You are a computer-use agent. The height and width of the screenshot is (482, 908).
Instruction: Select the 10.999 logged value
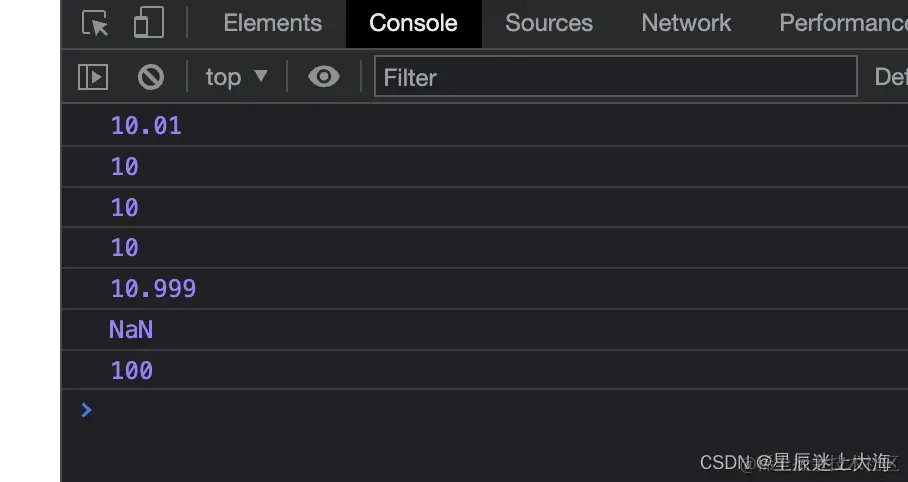pyautogui.click(x=153, y=289)
